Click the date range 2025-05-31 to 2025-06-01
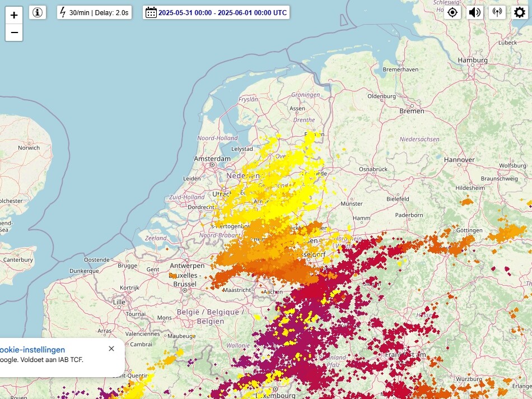 click(x=222, y=13)
